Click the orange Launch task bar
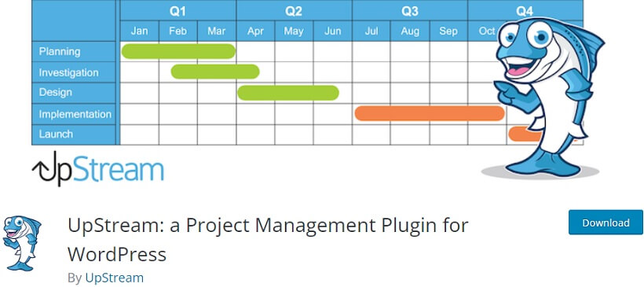This screenshot has width=644, height=287. click(x=520, y=134)
